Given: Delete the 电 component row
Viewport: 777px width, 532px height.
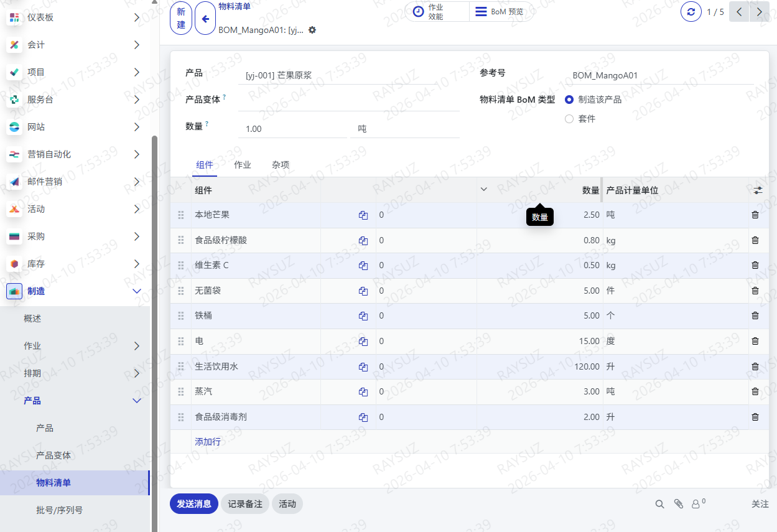Looking at the screenshot, I should (x=755, y=341).
